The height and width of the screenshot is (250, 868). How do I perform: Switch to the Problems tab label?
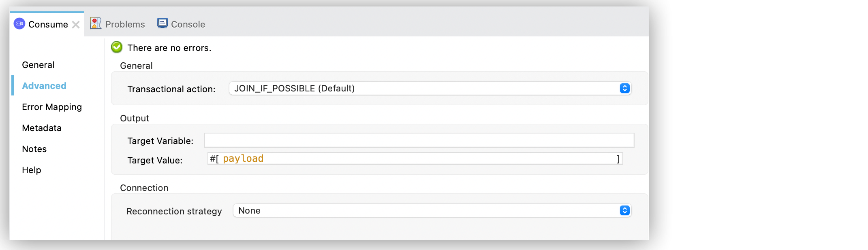pyautogui.click(x=125, y=24)
